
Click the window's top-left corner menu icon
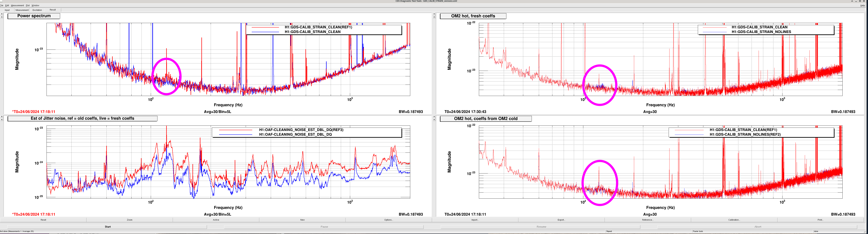[1, 1]
